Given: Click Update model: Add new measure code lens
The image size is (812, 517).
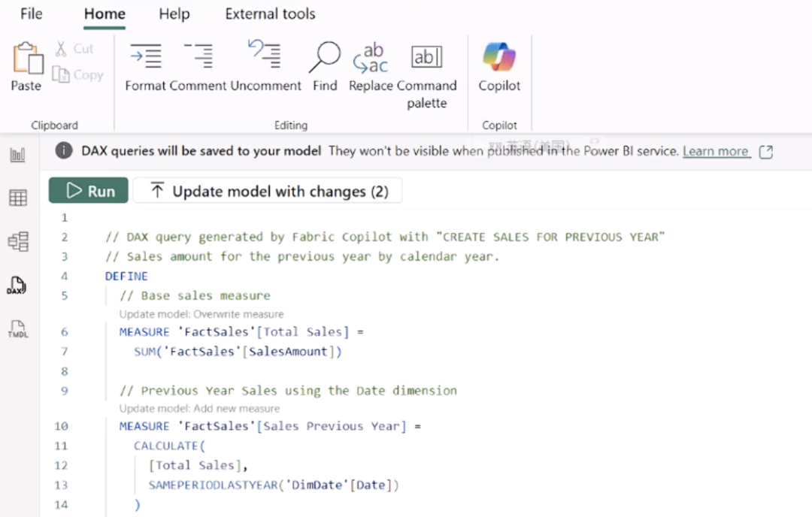Looking at the screenshot, I should pos(199,408).
